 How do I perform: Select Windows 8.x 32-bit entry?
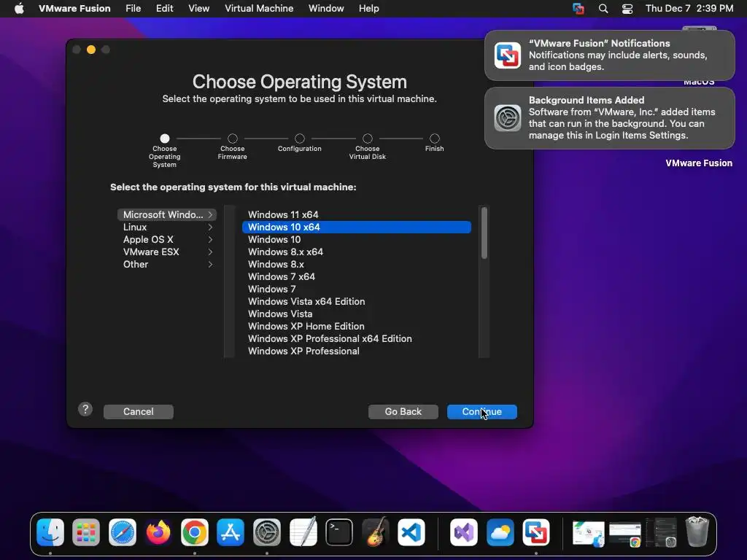coord(357,264)
